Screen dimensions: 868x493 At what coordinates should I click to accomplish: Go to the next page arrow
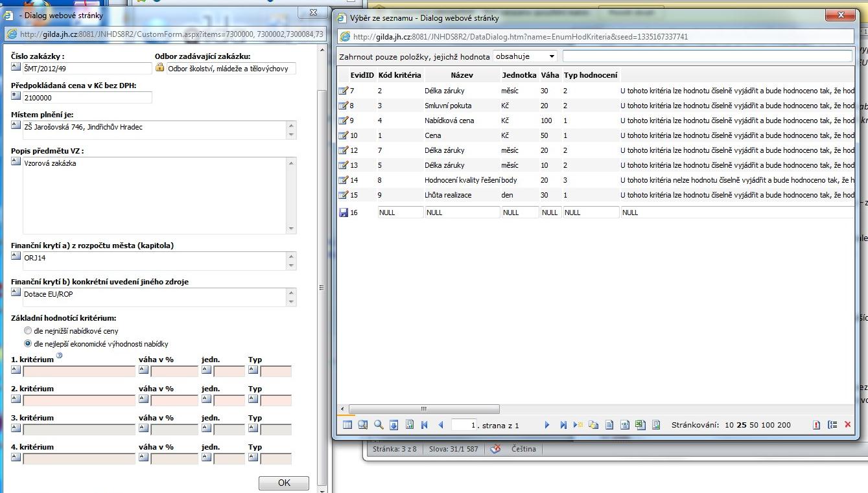(x=546, y=425)
